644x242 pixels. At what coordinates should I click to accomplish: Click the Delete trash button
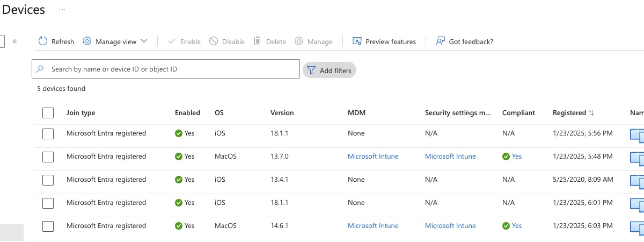(x=269, y=41)
